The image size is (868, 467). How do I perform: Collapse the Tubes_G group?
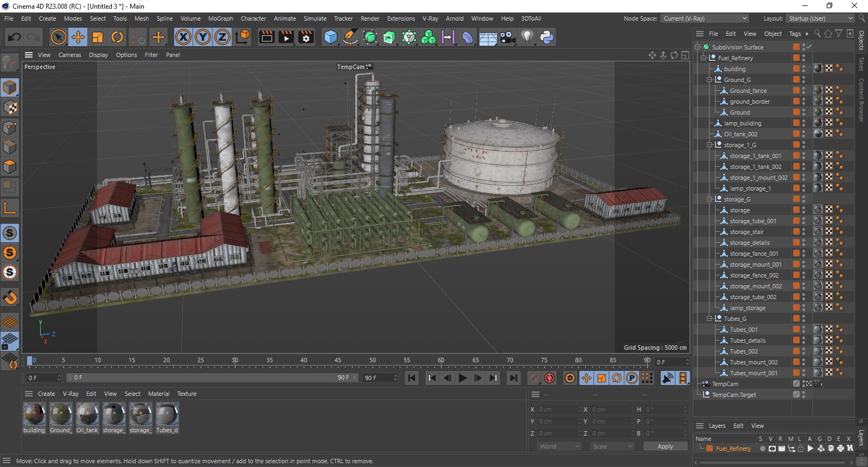click(x=709, y=319)
